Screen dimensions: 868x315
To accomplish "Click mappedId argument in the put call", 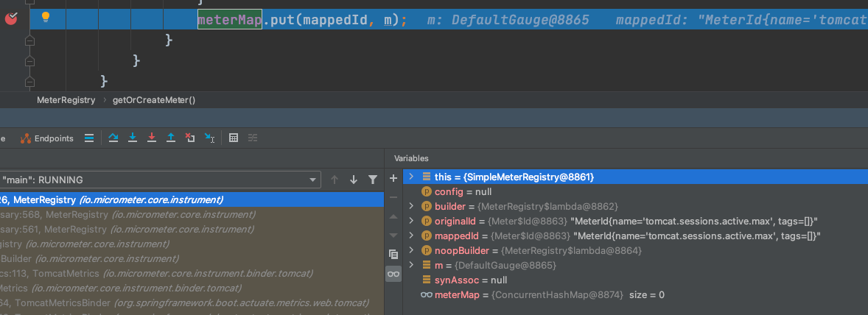I will pyautogui.click(x=335, y=20).
